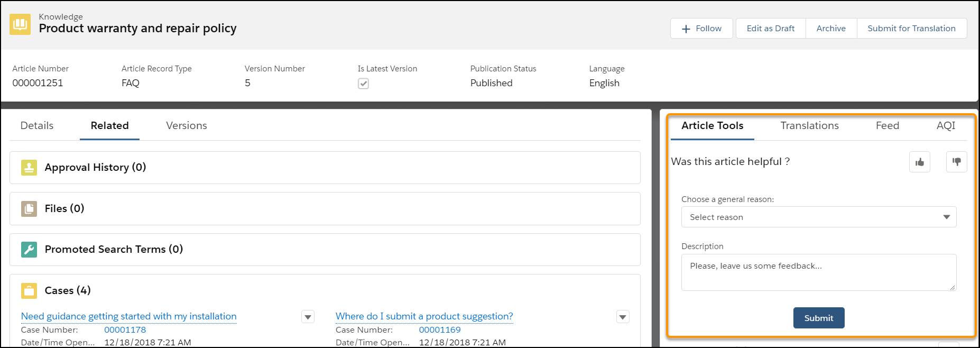980x348 pixels.
Task: Open 'Need guidance getting started' case link
Action: pos(128,316)
